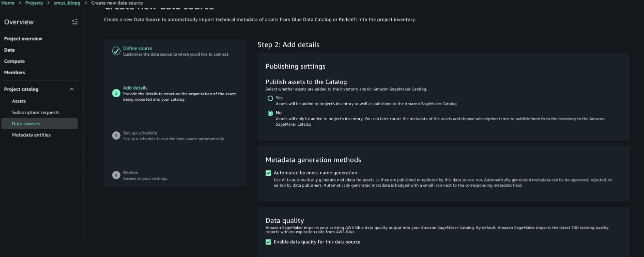Open Assets under Project catalog

tap(19, 101)
